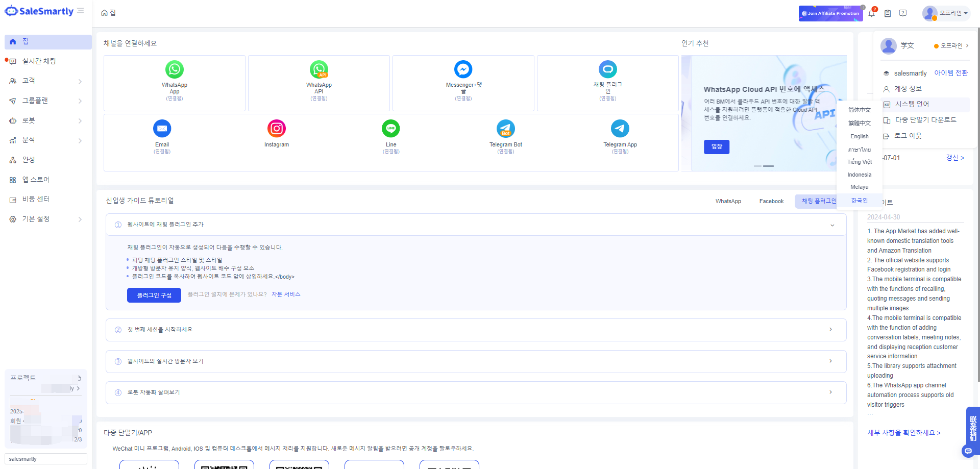This screenshot has height=469, width=980.
Task: Toggle the sidebar collapse hamburger icon
Action: click(x=81, y=11)
